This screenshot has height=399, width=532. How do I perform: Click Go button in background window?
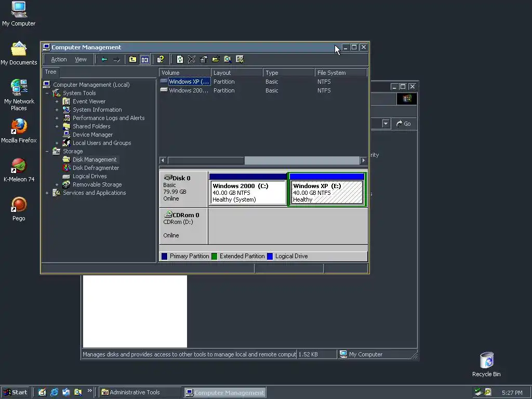[x=404, y=124]
